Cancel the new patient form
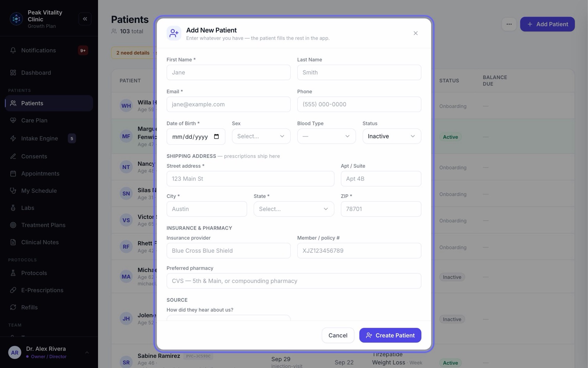Viewport: 588px width, 368px height. [338, 335]
